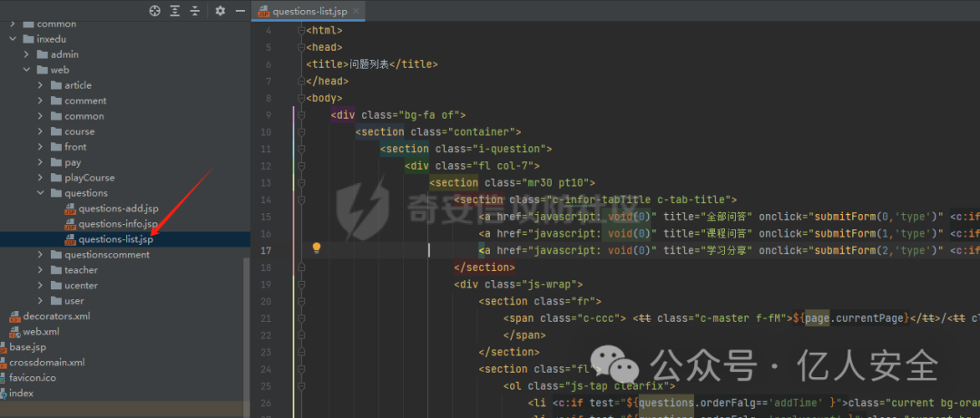Open decorators.xml file
The image size is (980, 418).
[x=57, y=316]
